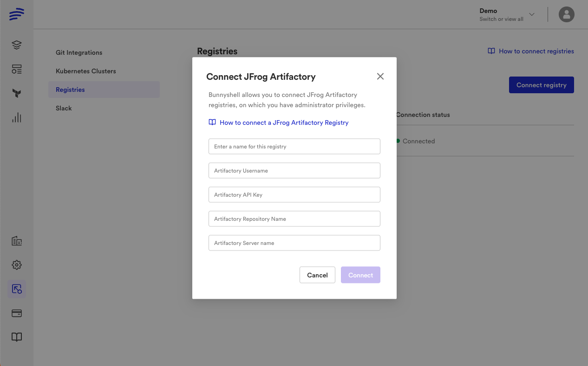
Task: Click the Registries page heading
Action: (217, 51)
